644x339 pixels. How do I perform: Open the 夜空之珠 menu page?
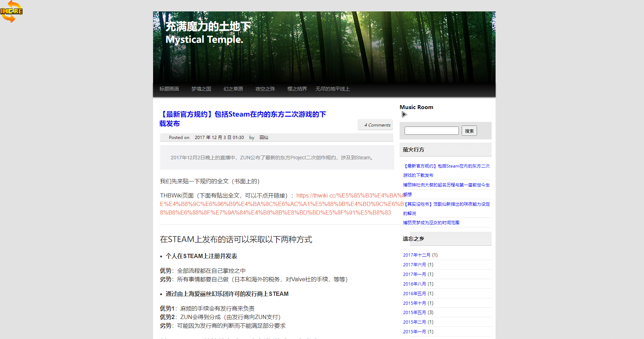(265, 89)
